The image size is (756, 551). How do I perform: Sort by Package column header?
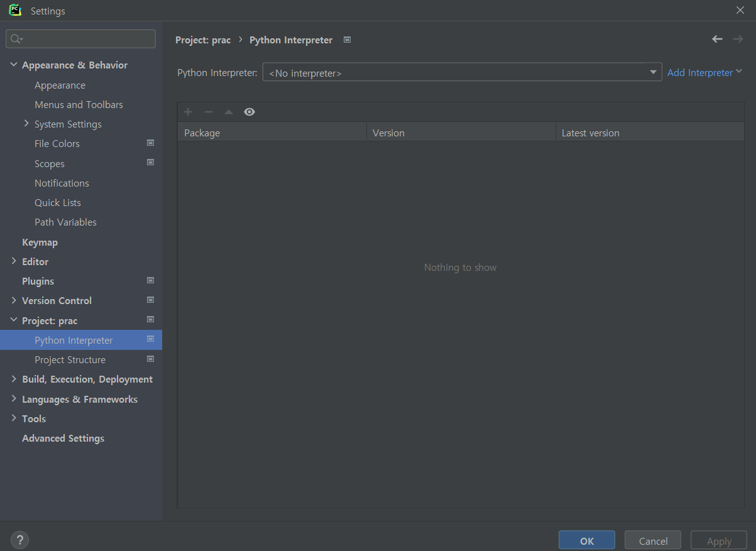(272, 133)
